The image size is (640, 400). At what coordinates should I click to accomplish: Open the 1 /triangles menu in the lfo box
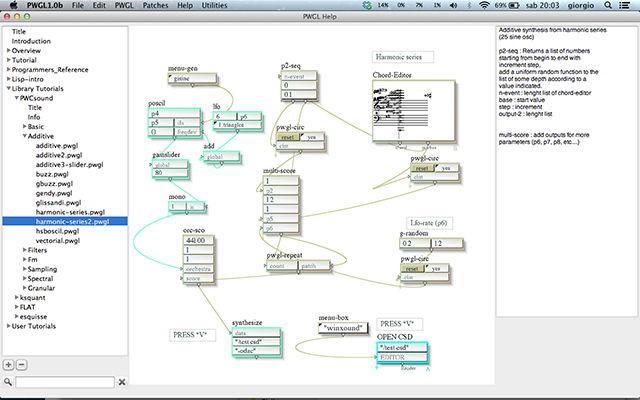(237, 125)
